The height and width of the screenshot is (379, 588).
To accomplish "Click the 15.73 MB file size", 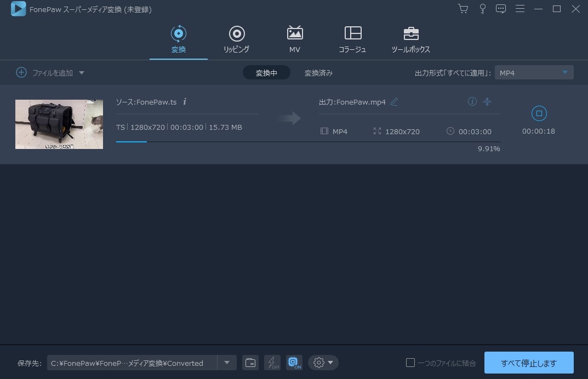I will click(x=225, y=128).
